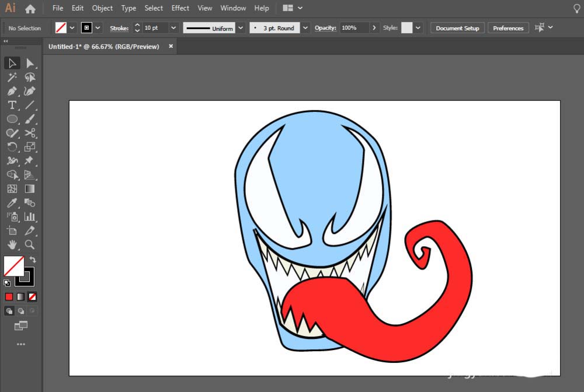
Task: Select the Line Segment tool
Action: tap(30, 105)
